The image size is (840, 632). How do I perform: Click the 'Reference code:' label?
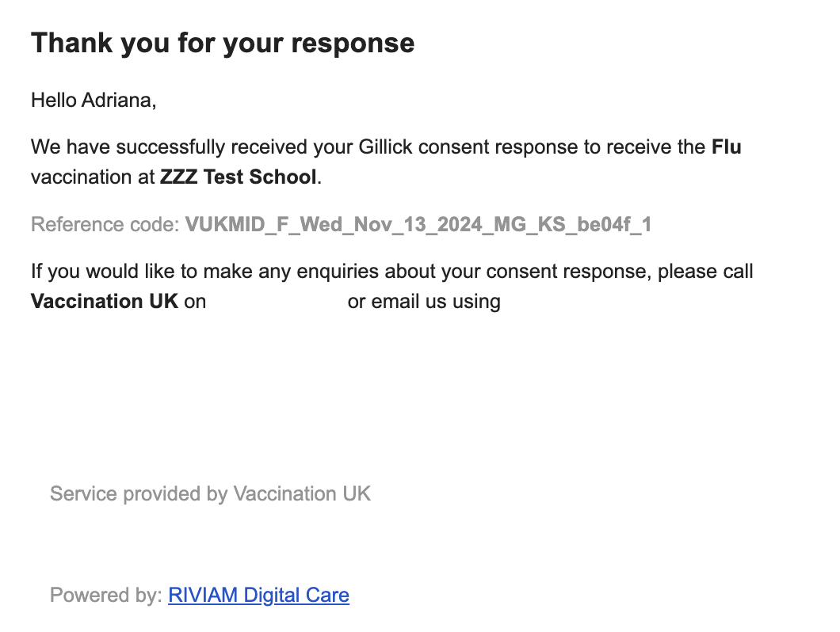coord(105,224)
